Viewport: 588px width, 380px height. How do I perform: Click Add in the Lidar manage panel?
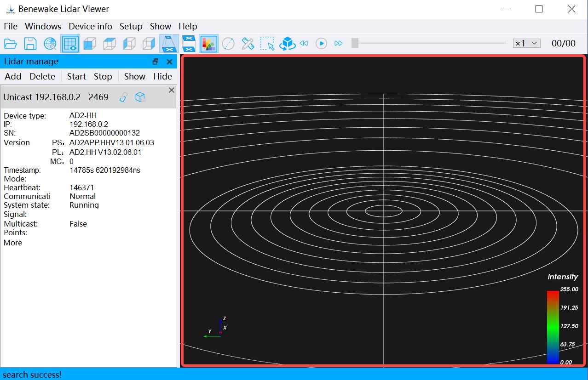(13, 76)
